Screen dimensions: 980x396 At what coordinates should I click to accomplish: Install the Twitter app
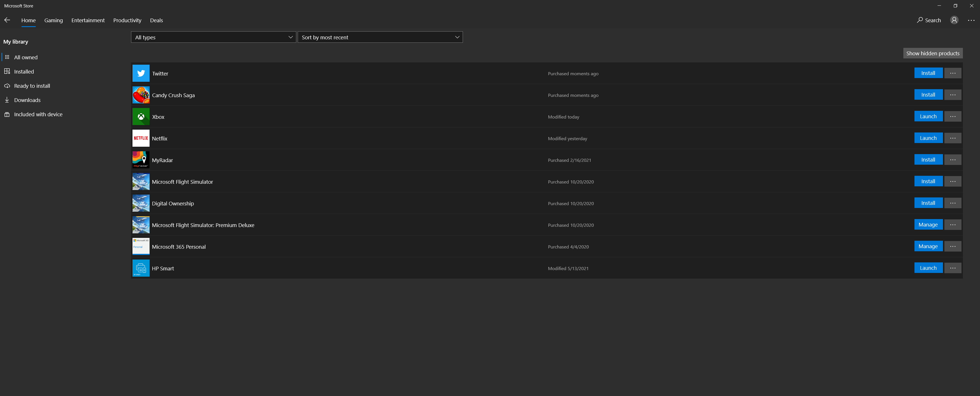928,73
